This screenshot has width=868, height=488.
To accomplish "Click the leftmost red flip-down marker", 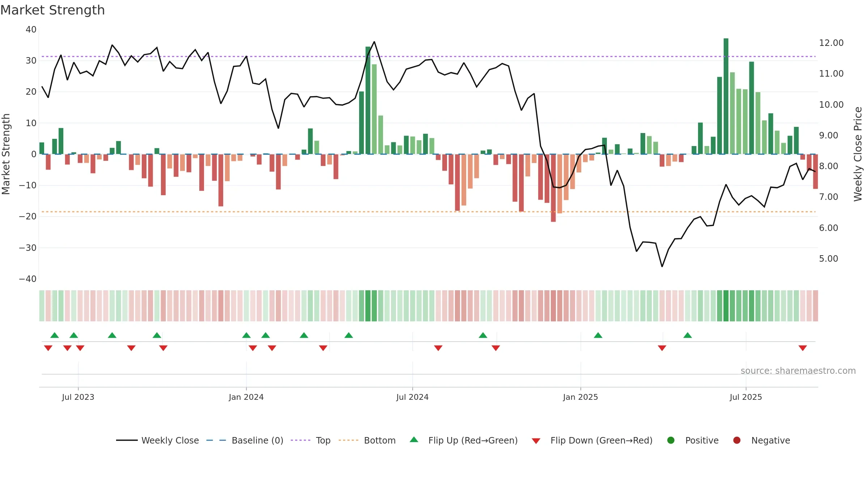I will click(48, 348).
